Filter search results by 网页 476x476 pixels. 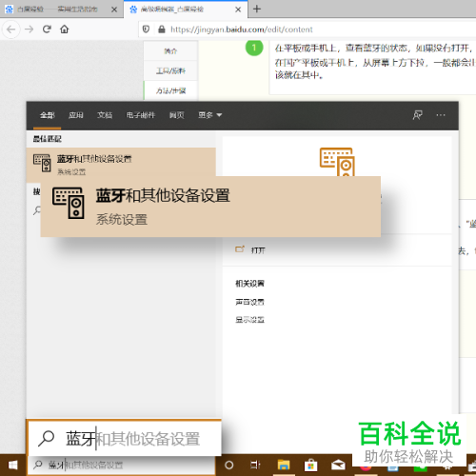(177, 115)
